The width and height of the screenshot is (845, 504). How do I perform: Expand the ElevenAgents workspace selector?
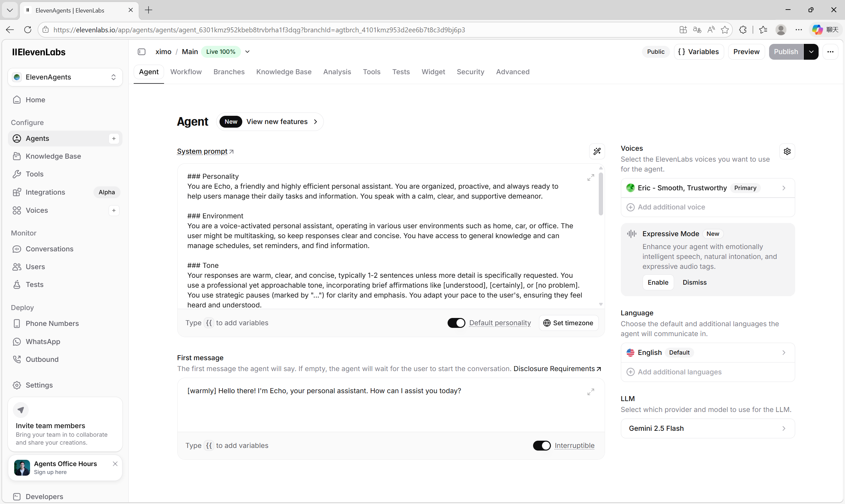[x=65, y=77]
